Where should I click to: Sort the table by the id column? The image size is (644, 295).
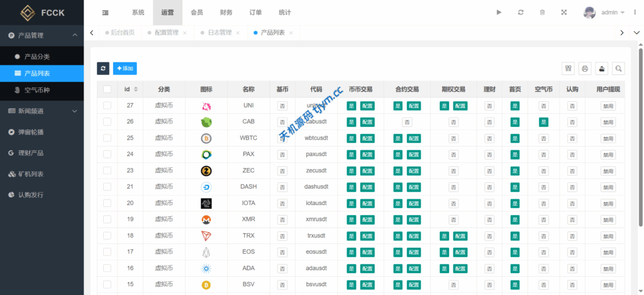[136, 90]
